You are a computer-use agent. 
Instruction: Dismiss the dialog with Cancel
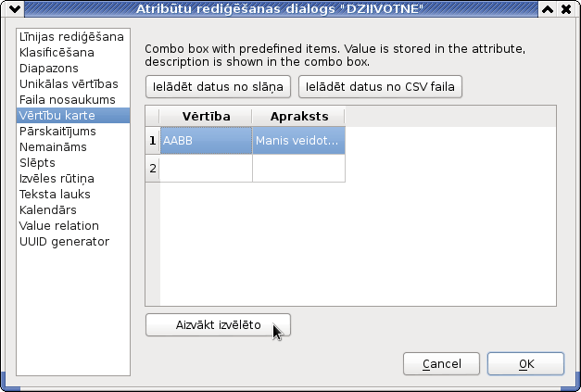point(441,364)
